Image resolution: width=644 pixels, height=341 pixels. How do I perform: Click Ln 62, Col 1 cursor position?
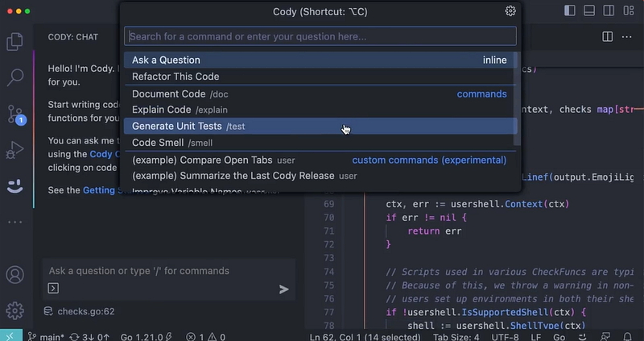(365, 337)
